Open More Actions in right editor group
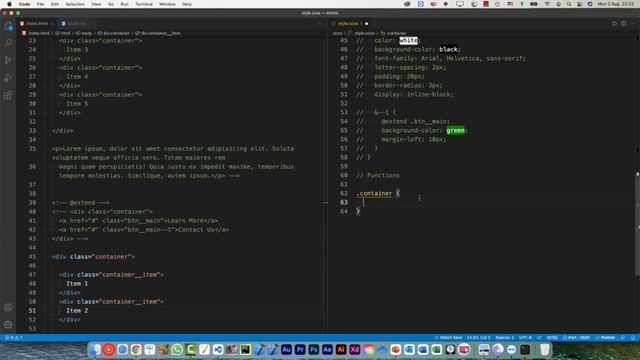The height and width of the screenshot is (360, 640). 633,24
